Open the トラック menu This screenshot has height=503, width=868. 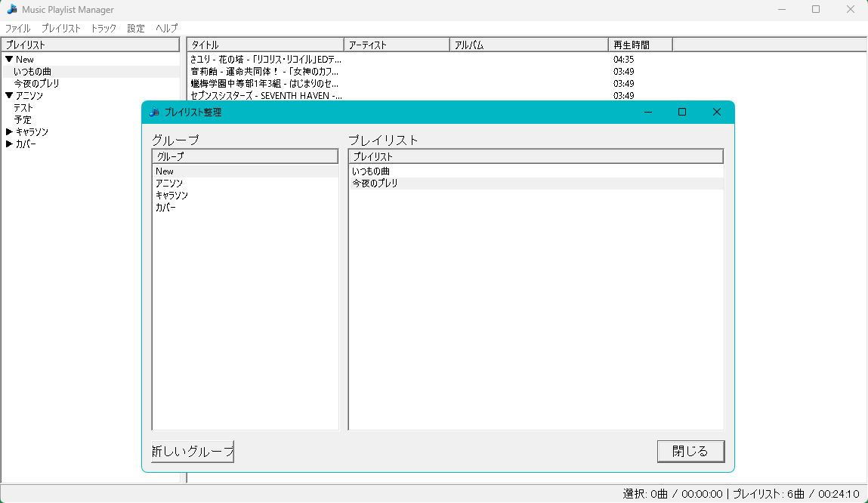point(103,28)
